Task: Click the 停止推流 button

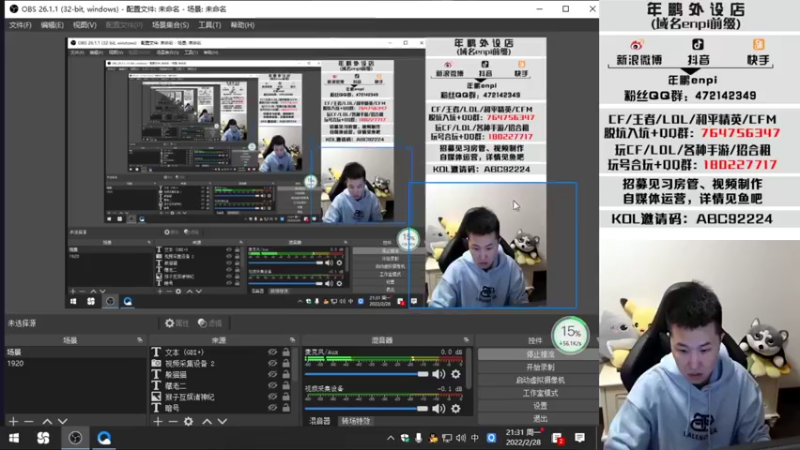Action: point(539,354)
